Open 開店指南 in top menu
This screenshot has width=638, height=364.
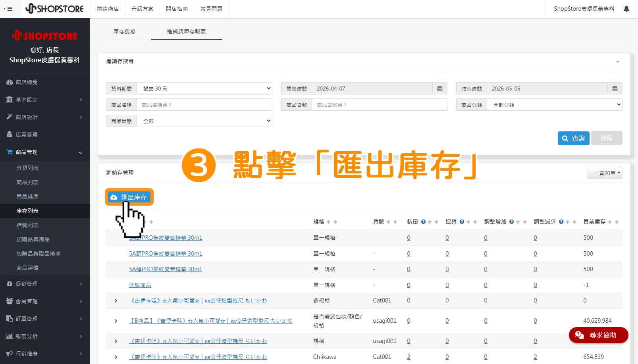(177, 9)
